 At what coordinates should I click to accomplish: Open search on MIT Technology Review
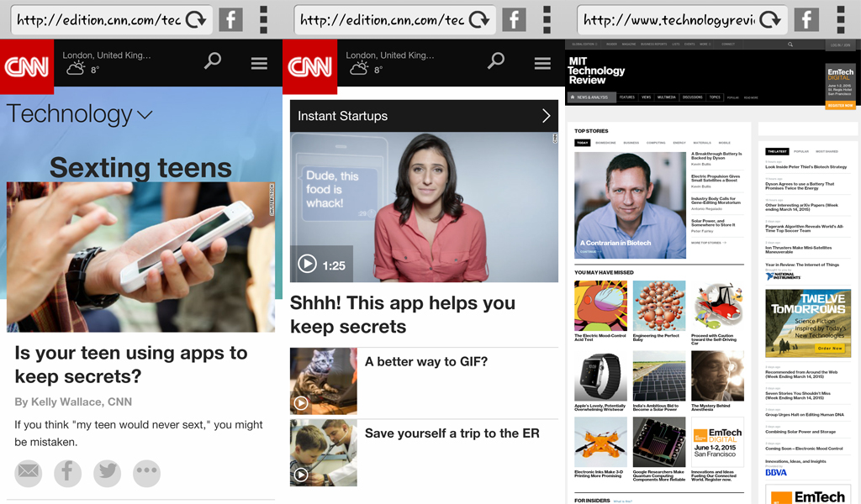point(790,44)
